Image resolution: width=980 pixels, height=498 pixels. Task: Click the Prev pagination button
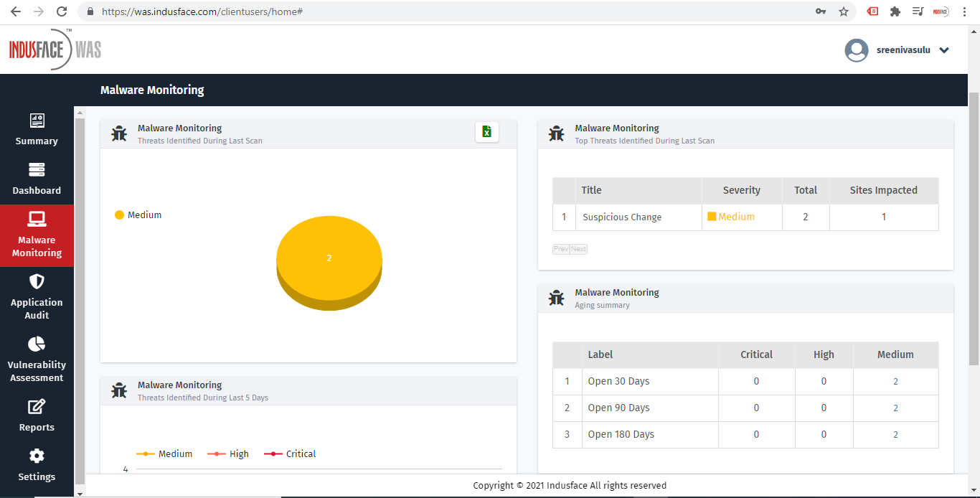(x=560, y=249)
